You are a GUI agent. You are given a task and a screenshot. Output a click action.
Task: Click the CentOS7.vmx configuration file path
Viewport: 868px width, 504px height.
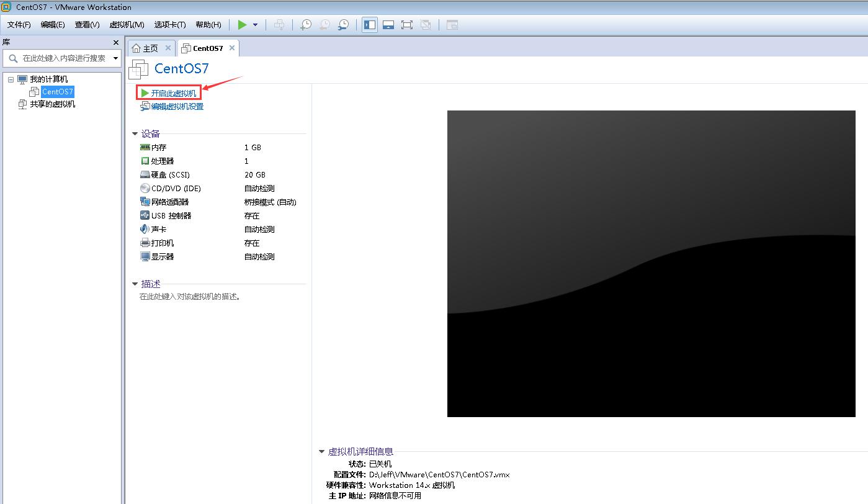[439, 475]
